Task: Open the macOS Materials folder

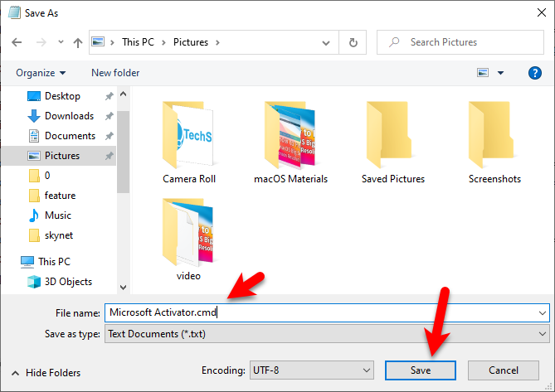Action: (x=290, y=142)
